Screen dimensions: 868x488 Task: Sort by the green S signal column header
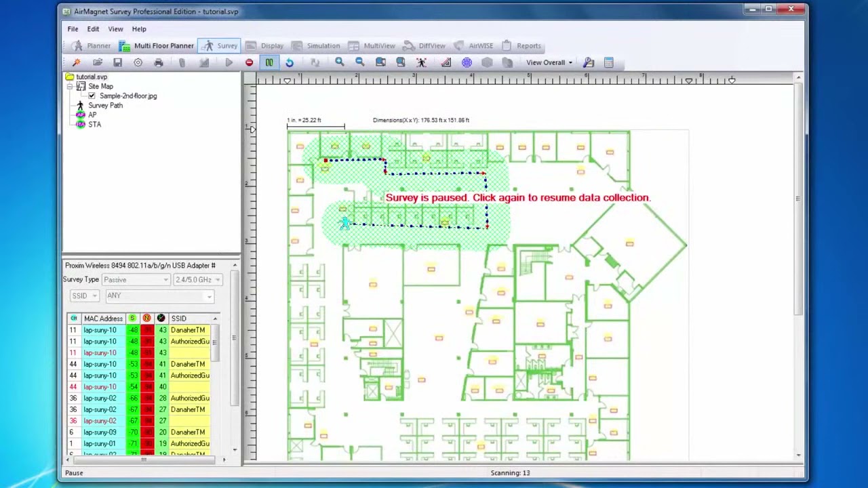pos(132,319)
